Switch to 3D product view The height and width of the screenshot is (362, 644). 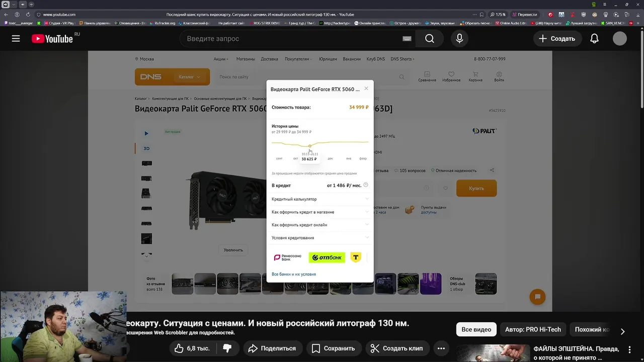[x=146, y=148]
